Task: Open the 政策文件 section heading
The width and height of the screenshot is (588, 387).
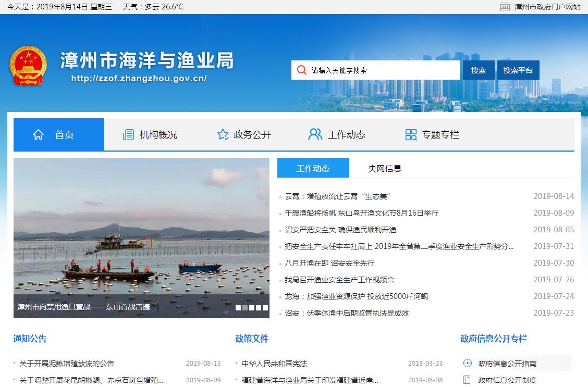Action: point(252,339)
